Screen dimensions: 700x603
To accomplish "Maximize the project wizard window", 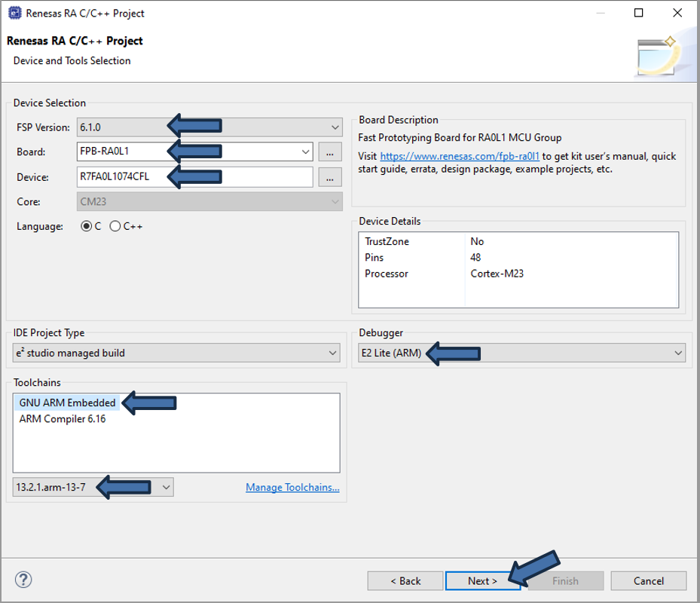I will pyautogui.click(x=639, y=13).
